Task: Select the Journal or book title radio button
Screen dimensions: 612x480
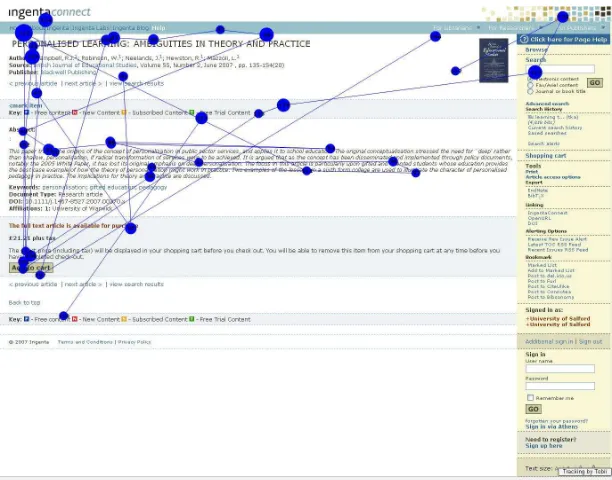Action: coord(530,91)
